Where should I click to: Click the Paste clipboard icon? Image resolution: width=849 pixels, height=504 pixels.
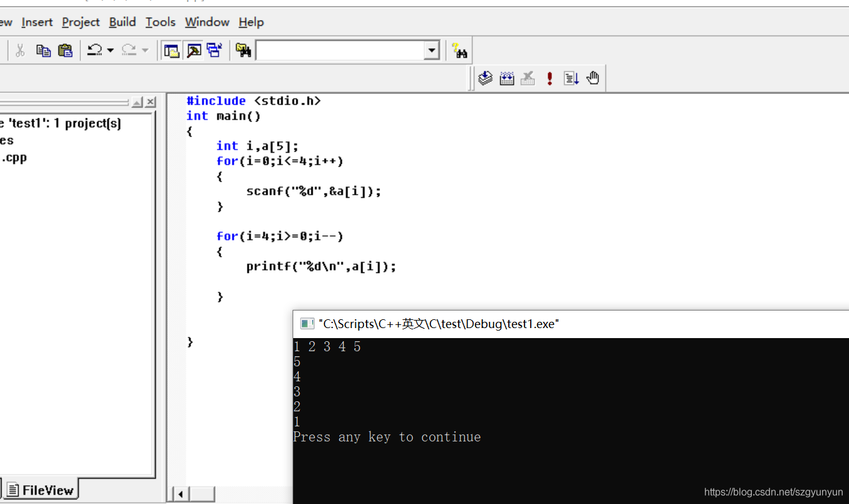[x=65, y=51]
